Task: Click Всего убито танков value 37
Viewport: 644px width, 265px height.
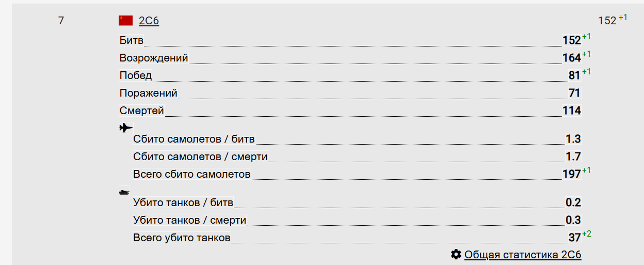Action: tap(575, 238)
